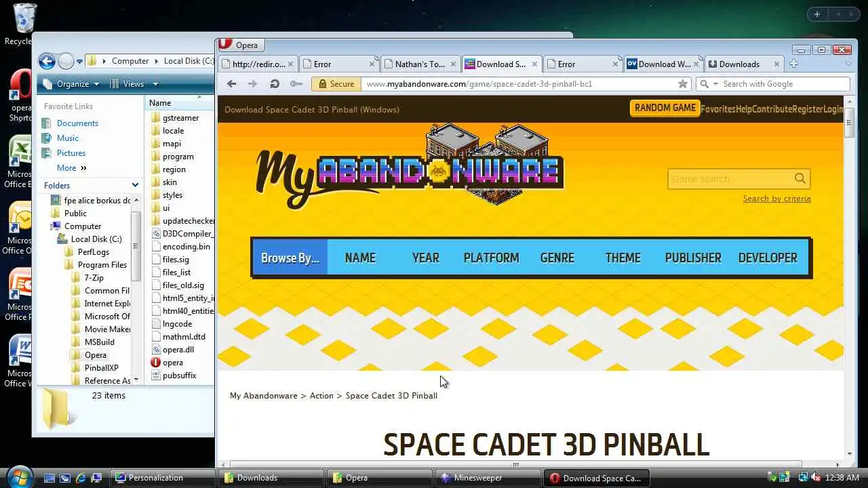The height and width of the screenshot is (488, 868).
Task: Browse by PLATFORM in site menu
Action: point(491,258)
